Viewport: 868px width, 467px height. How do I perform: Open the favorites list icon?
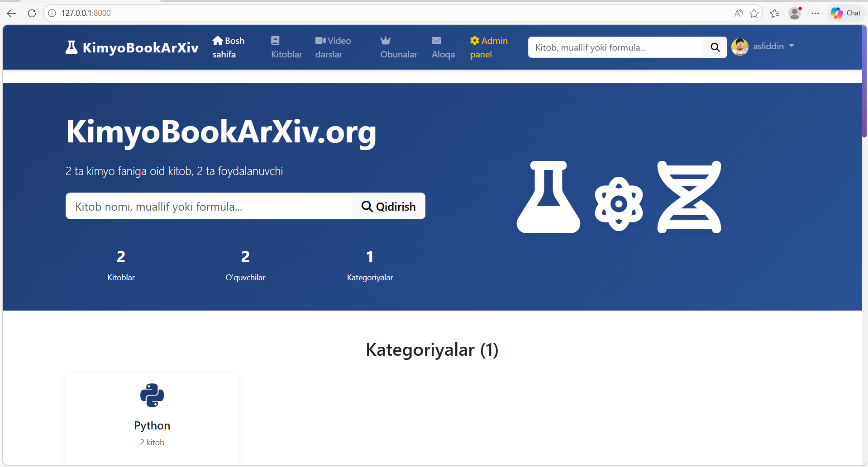point(774,13)
